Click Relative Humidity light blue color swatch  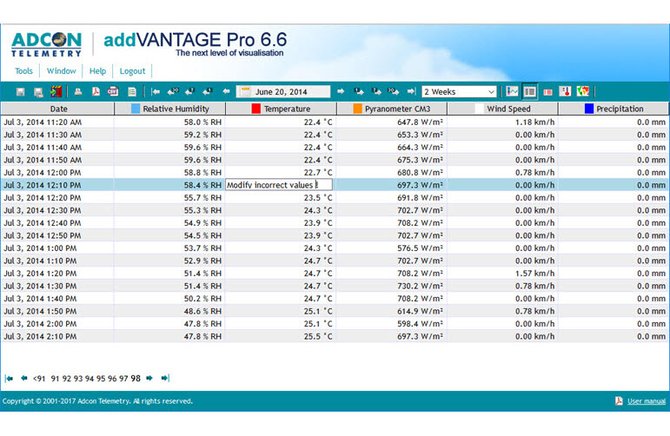click(x=135, y=109)
